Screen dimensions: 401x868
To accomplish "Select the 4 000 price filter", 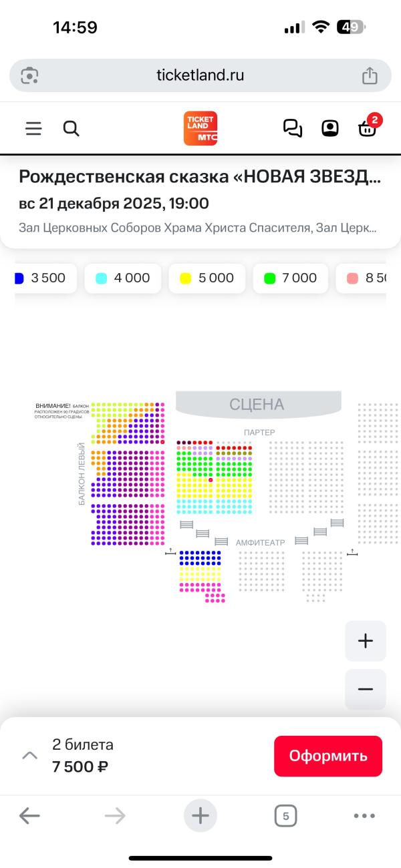I will click(x=123, y=278).
